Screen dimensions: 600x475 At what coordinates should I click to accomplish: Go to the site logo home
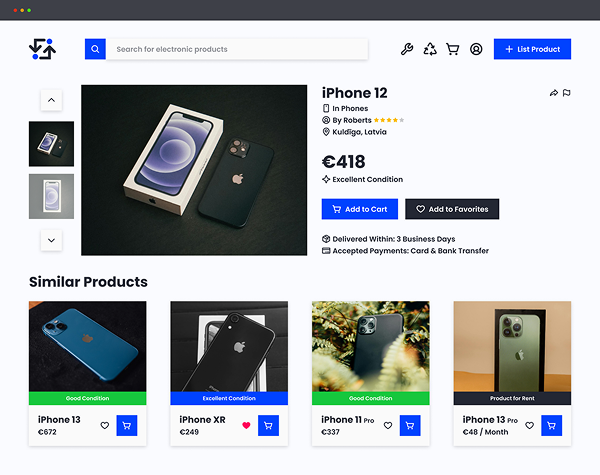(x=42, y=49)
